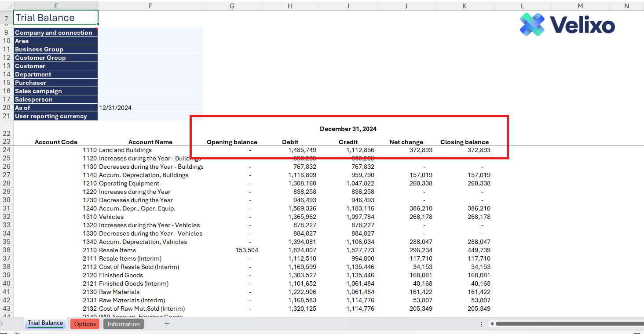The height and width of the screenshot is (334, 644).
Task: Select the Trial Balance title cell
Action: click(x=56, y=18)
